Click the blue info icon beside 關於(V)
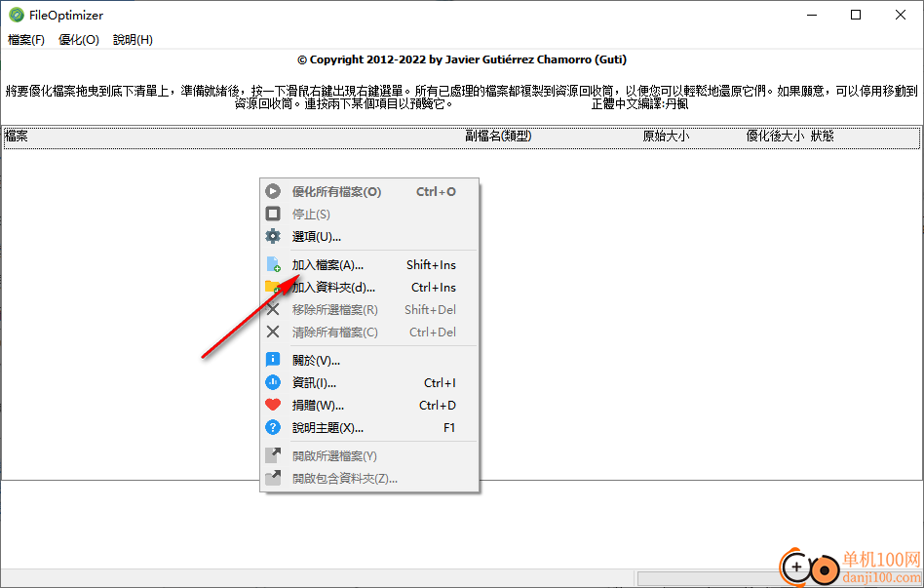924x588 pixels. tap(273, 359)
